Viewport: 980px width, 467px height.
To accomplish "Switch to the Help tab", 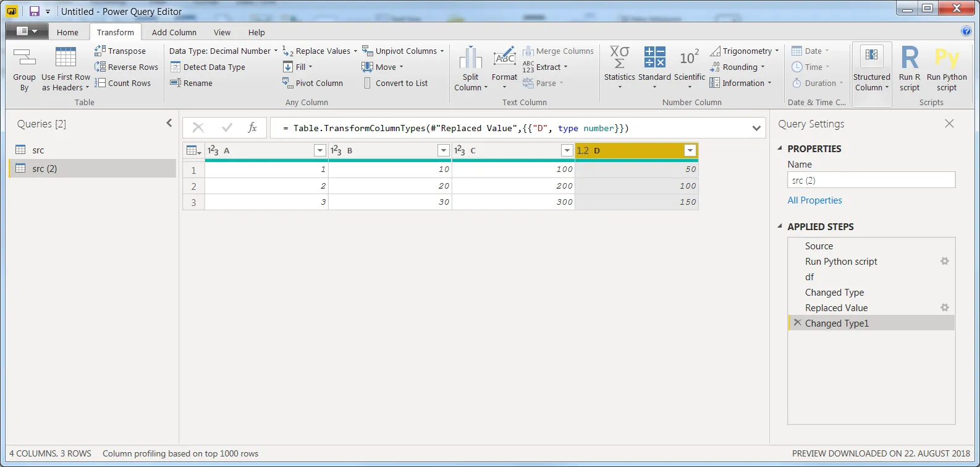I will [x=256, y=32].
